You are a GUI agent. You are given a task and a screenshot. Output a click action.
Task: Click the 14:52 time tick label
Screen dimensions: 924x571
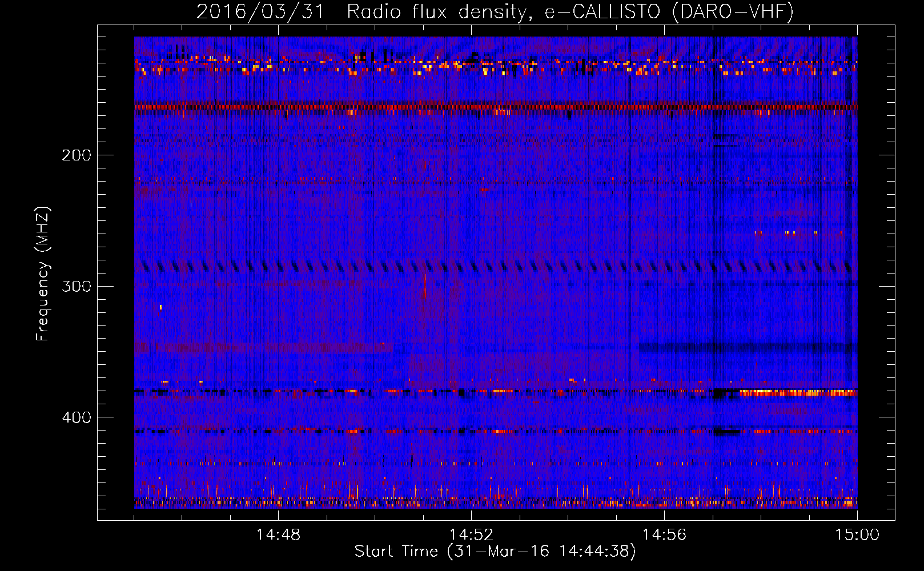click(x=471, y=535)
